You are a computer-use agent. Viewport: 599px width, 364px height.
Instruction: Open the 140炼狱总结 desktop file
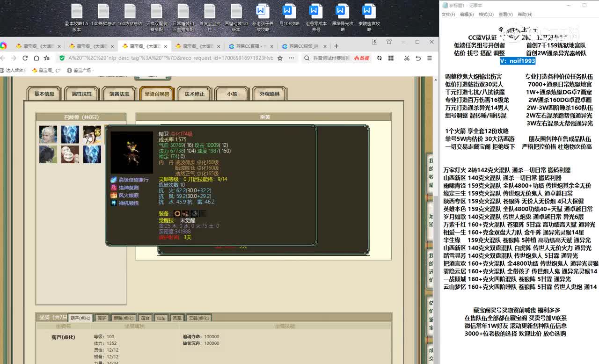pos(103,15)
